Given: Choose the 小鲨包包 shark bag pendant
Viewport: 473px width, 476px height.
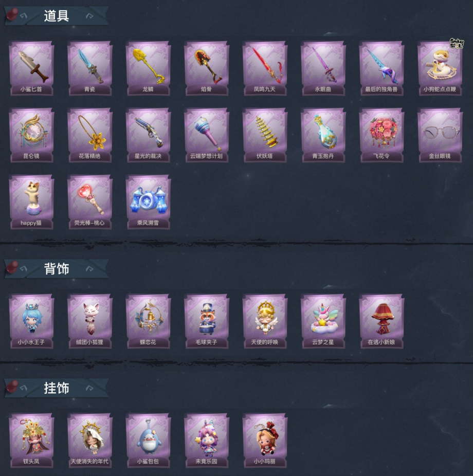Looking at the screenshot, I should click(x=148, y=441).
